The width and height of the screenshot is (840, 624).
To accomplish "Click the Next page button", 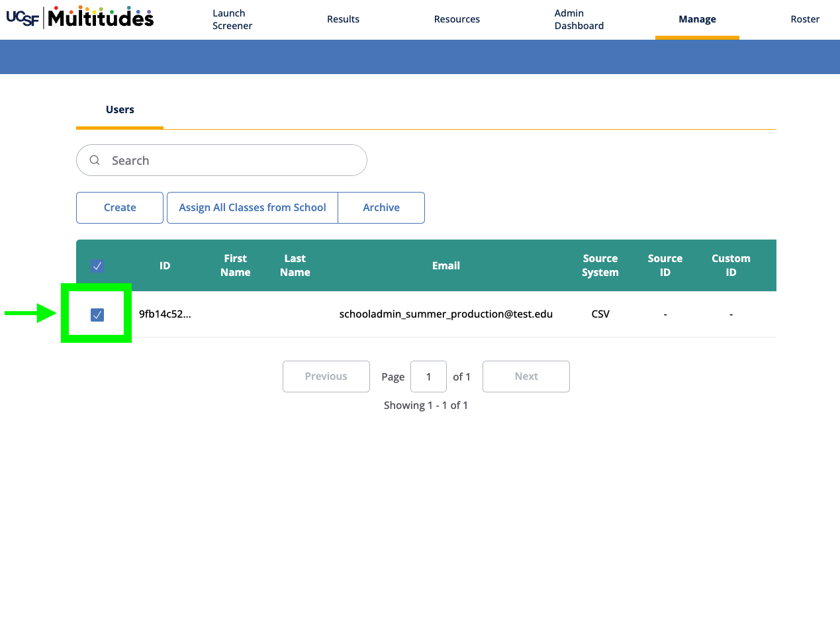I will (x=526, y=377).
